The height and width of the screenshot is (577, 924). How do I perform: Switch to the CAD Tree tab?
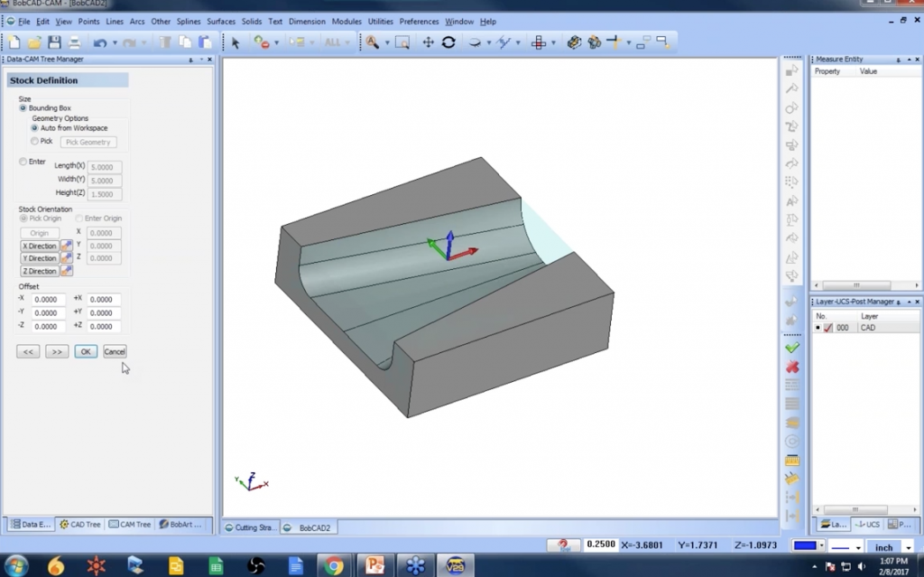click(80, 524)
